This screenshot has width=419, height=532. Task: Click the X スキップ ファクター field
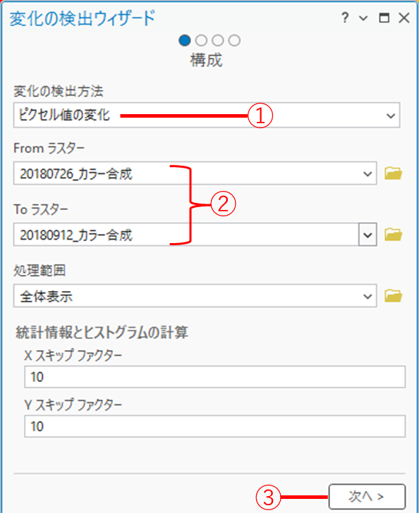pos(214,376)
